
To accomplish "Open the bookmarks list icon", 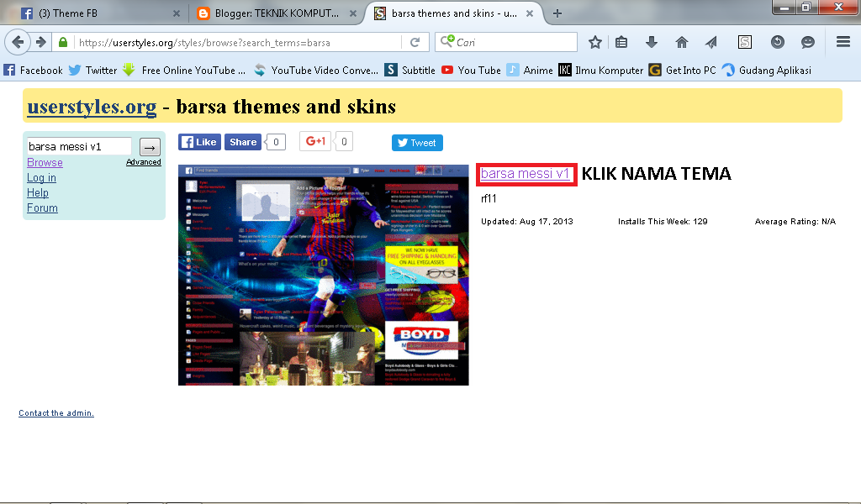I will [x=621, y=42].
